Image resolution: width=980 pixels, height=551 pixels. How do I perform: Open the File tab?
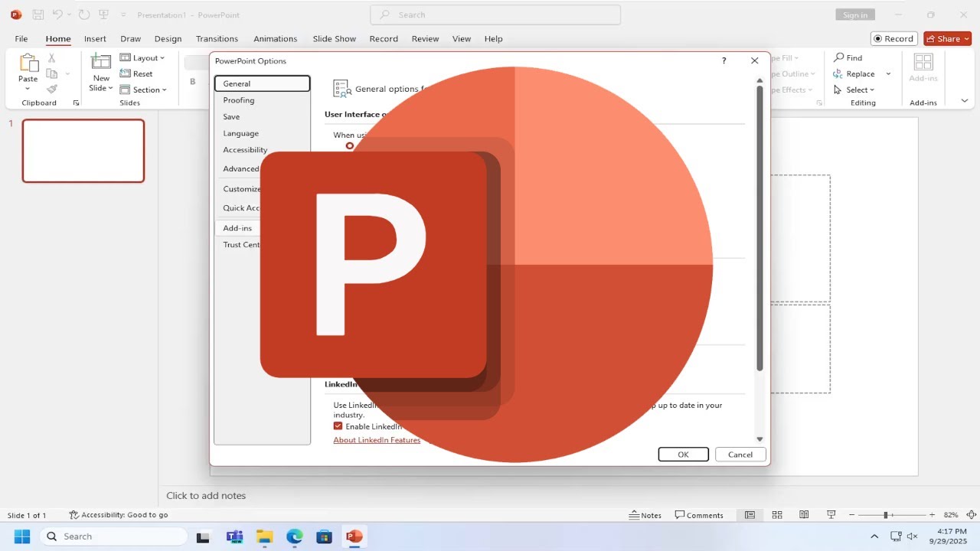coord(21,38)
